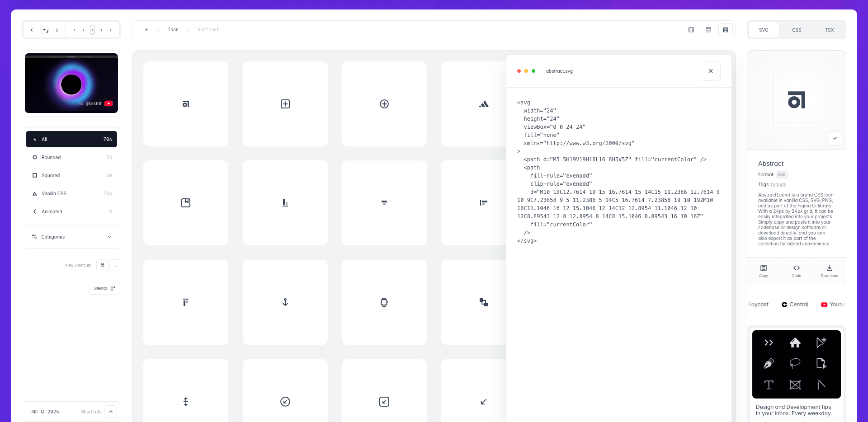Open the album bookmark icon card
Viewport: 868px width, 422px height.
tap(186, 203)
